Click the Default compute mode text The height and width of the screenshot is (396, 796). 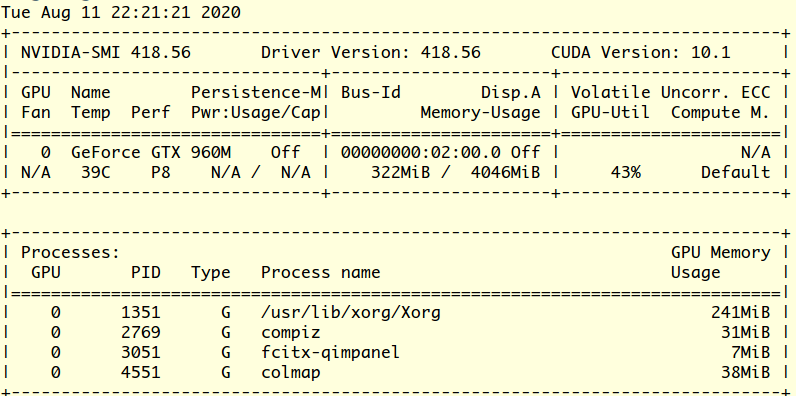coord(736,173)
